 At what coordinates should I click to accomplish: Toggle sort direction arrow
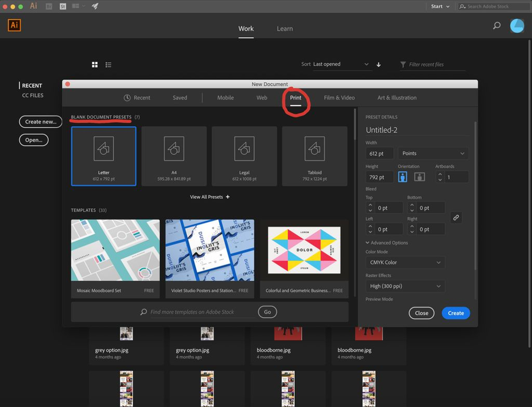coord(379,64)
